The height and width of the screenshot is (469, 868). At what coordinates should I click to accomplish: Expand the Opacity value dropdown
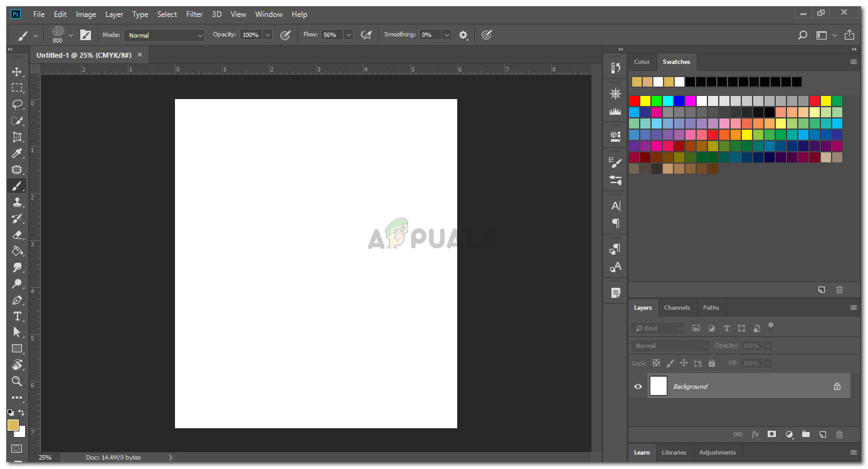pyautogui.click(x=268, y=35)
